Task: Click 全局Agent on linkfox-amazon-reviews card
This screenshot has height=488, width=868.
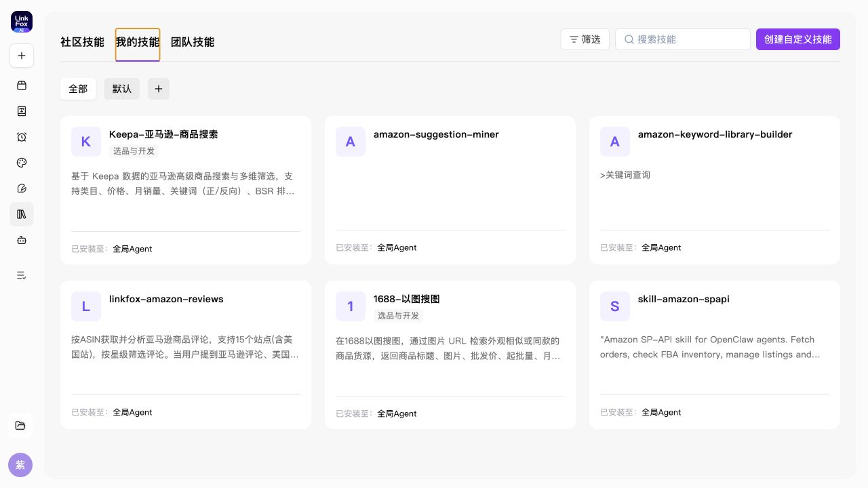Action: tap(132, 412)
